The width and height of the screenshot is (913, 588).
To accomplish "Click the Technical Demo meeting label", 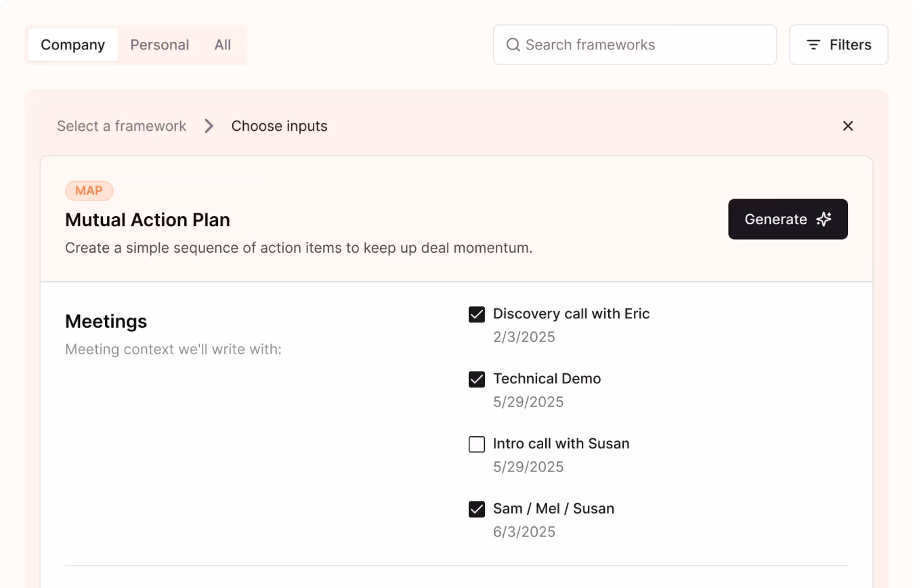I will tap(547, 379).
